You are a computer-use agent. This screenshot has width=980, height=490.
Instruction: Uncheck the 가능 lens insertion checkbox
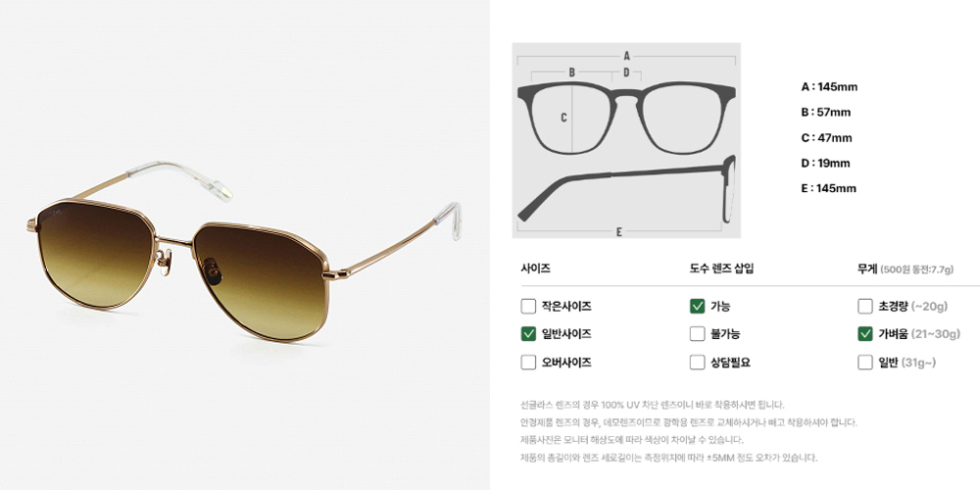pyautogui.click(x=698, y=306)
